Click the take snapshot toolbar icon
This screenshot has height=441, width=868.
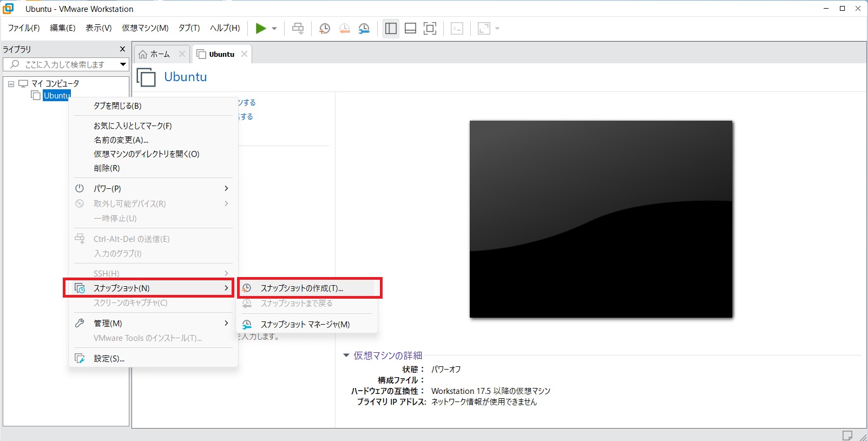click(325, 29)
